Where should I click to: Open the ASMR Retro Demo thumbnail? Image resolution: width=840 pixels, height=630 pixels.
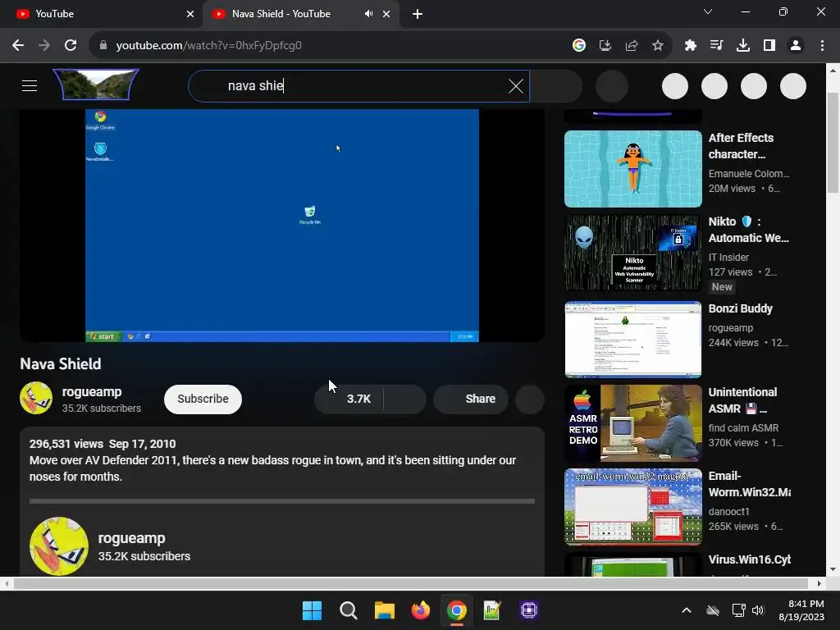click(x=632, y=423)
